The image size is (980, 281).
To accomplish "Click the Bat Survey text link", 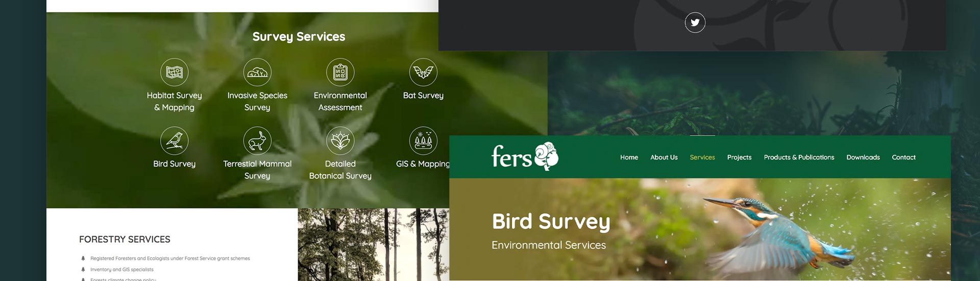I will point(423,96).
